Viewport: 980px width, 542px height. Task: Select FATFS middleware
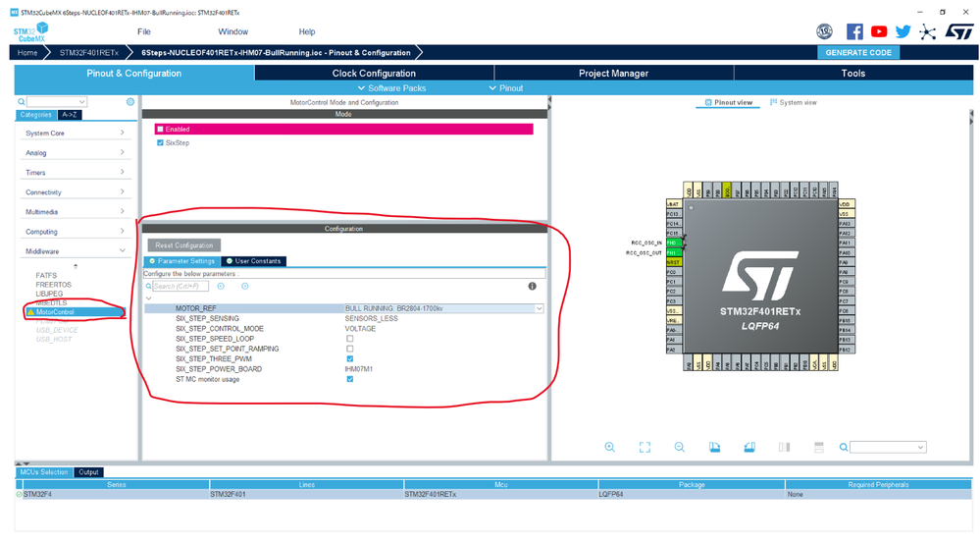click(x=46, y=275)
